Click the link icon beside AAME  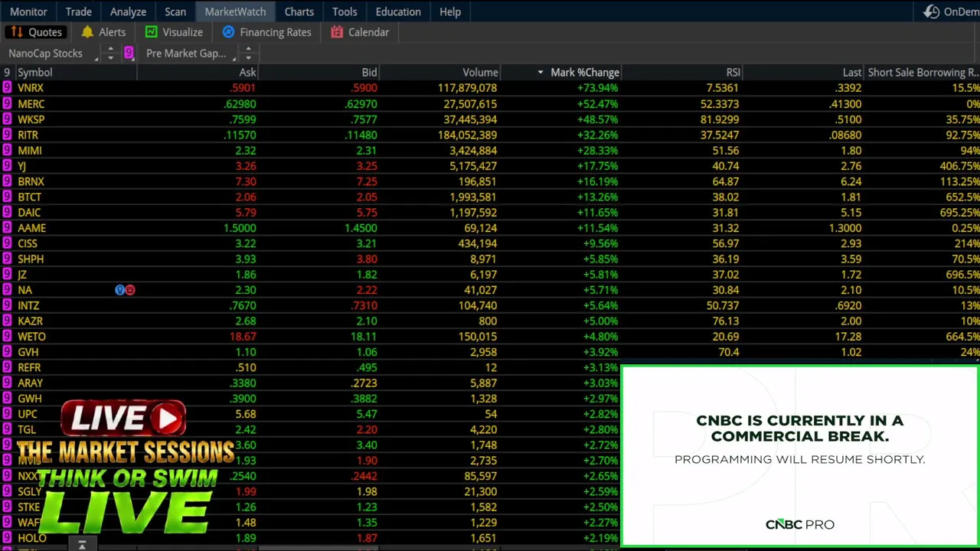[x=7, y=228]
